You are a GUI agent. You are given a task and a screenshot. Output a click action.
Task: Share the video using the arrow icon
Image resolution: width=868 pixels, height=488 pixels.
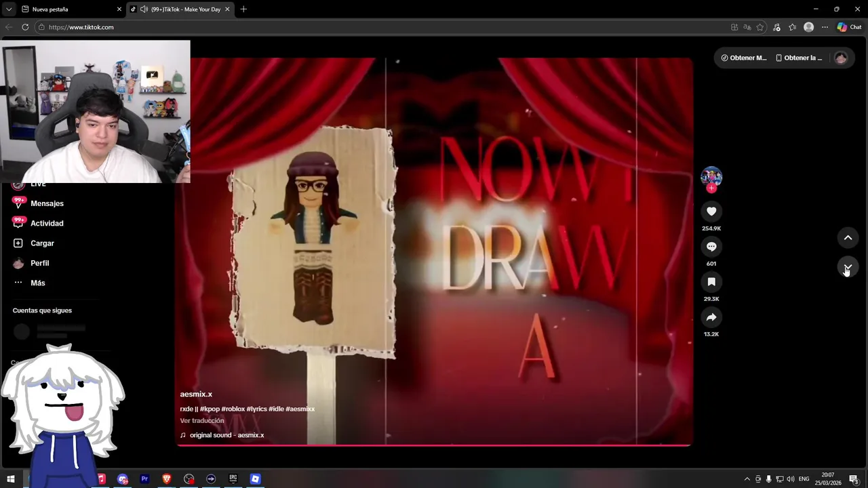tap(711, 317)
